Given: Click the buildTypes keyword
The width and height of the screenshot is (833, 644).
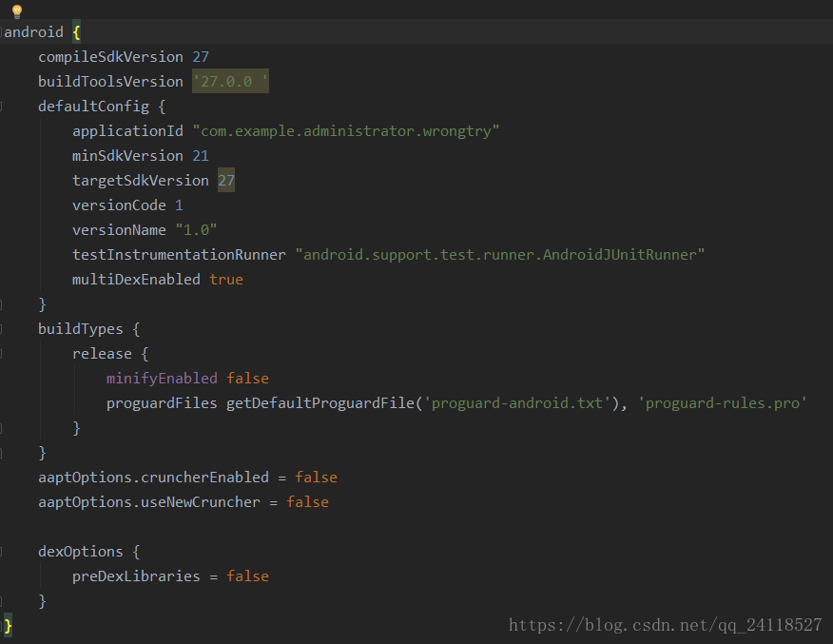Looking at the screenshot, I should tap(81, 329).
